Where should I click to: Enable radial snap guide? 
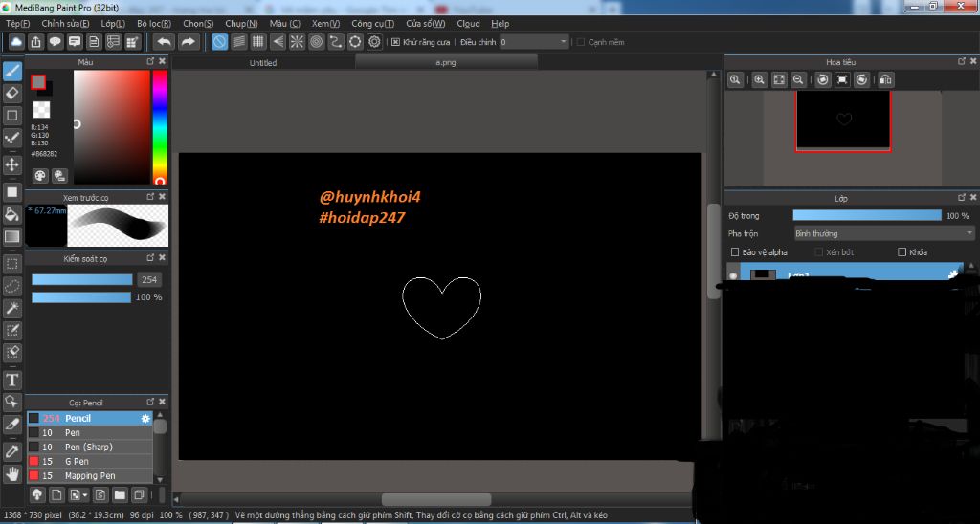(x=297, y=42)
